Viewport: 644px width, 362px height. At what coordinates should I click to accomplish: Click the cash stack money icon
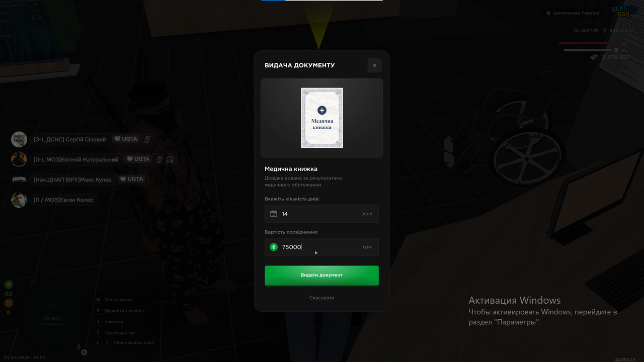[594, 57]
